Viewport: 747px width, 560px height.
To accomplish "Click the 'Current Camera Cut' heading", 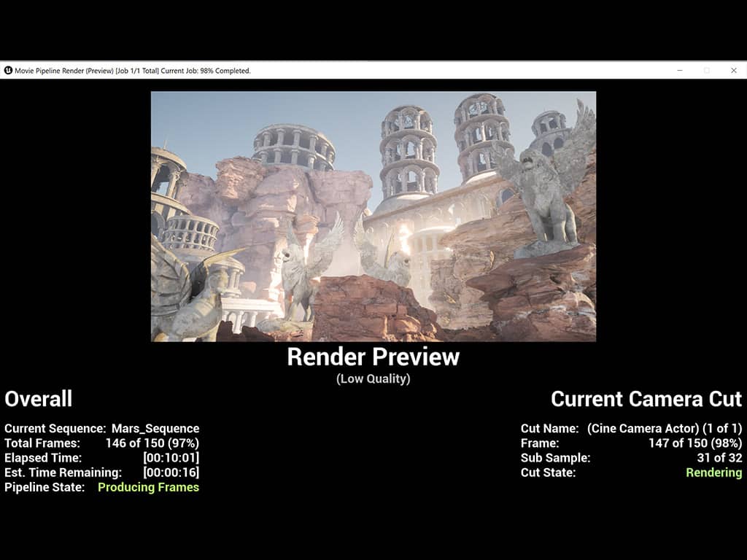I will point(646,399).
